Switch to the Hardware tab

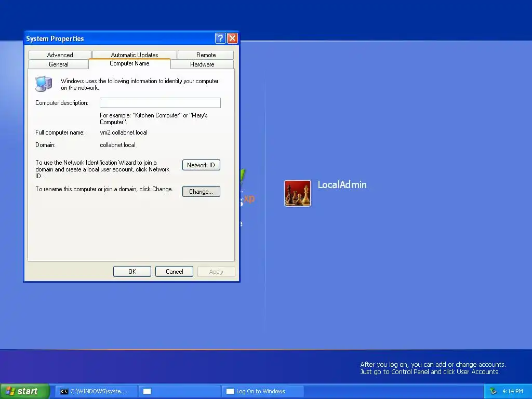click(x=202, y=64)
